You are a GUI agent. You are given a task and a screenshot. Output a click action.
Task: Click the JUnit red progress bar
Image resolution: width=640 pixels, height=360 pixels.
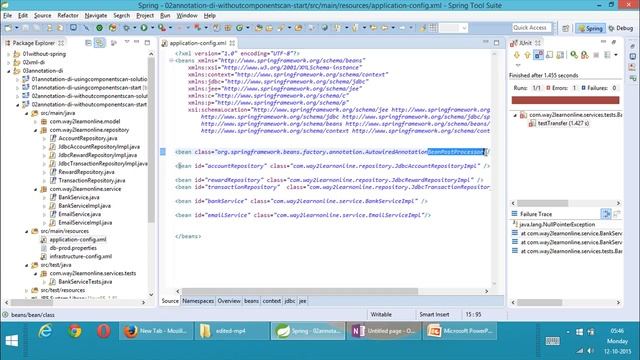point(565,100)
